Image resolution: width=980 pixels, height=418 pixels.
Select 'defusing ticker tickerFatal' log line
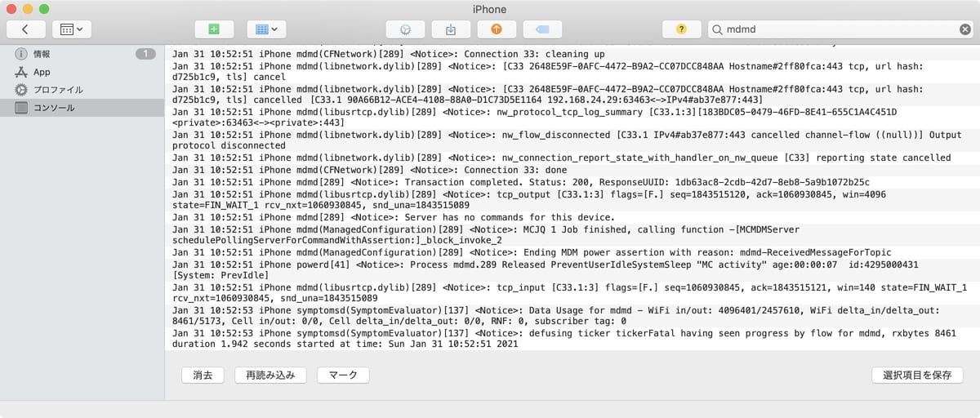click(x=572, y=339)
